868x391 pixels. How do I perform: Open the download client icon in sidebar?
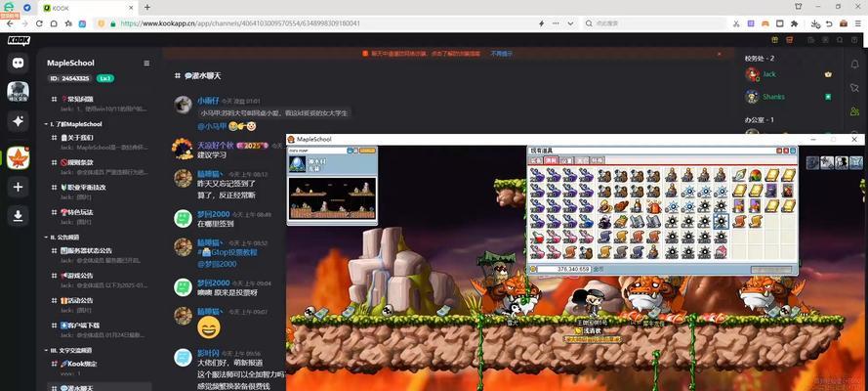tap(18, 216)
